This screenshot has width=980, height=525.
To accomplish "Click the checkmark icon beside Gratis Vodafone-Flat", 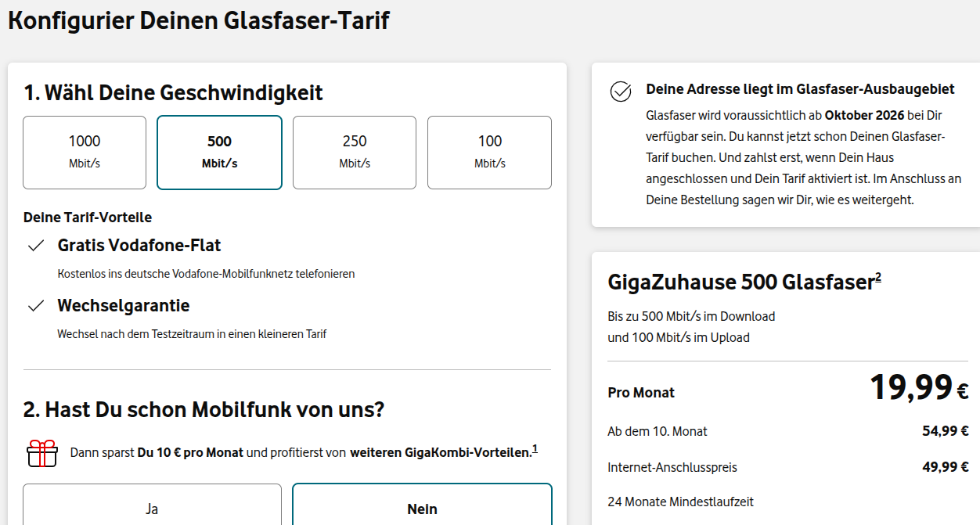I will pos(36,246).
